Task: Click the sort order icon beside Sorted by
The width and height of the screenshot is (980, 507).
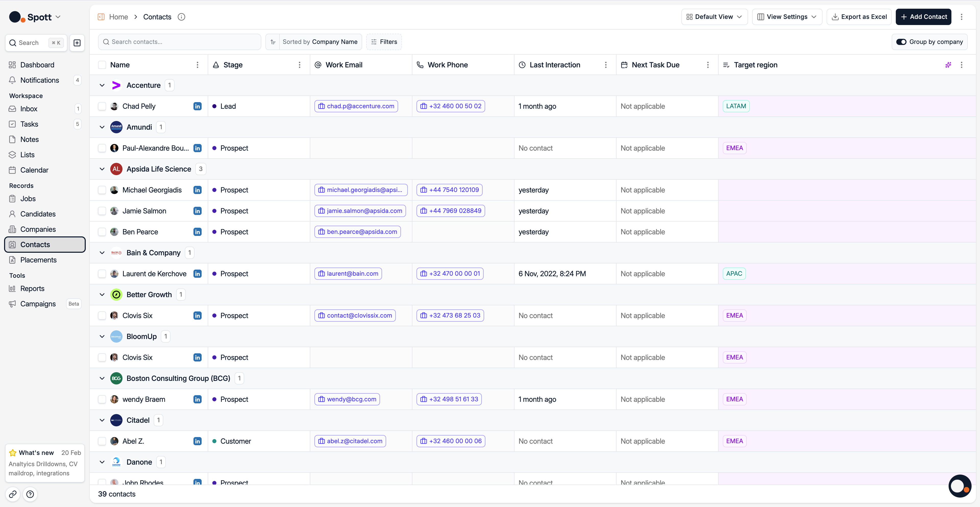Action: click(x=273, y=42)
